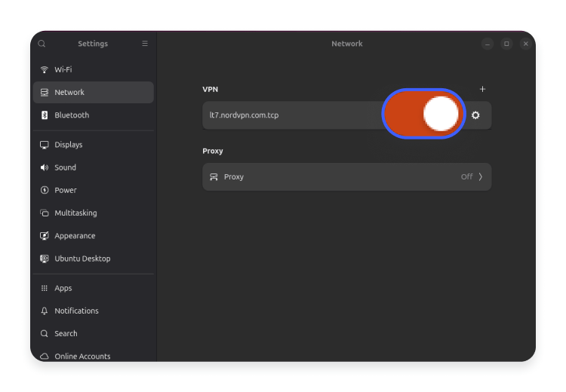The width and height of the screenshot is (566, 392).
Task: Click the search icon in Settings header
Action: tap(42, 44)
